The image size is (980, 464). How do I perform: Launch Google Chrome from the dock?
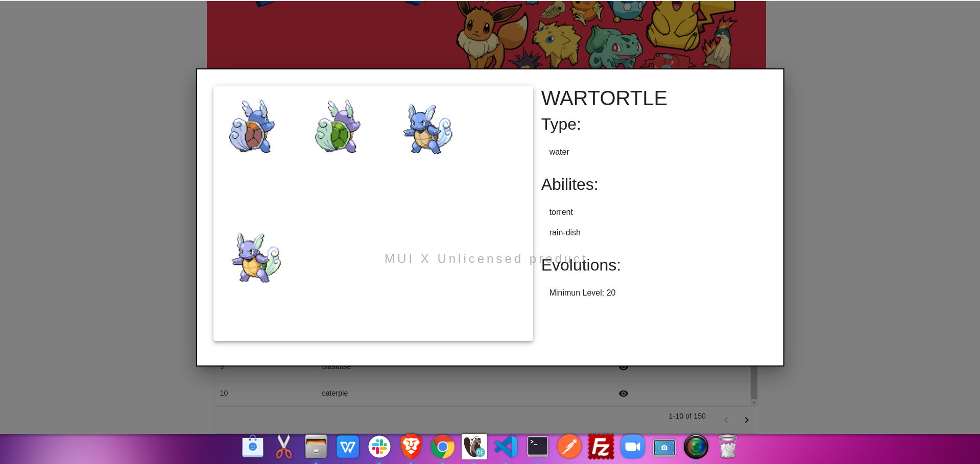point(442,447)
